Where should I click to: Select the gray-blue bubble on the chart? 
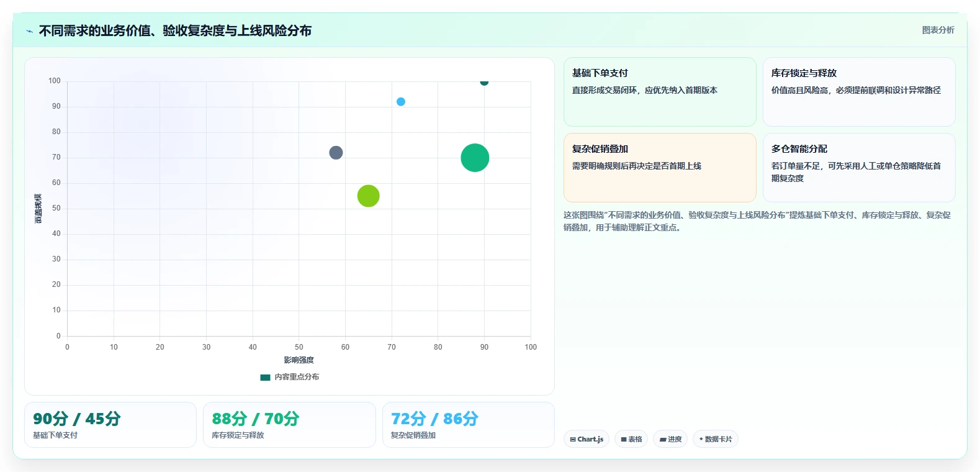[336, 153]
